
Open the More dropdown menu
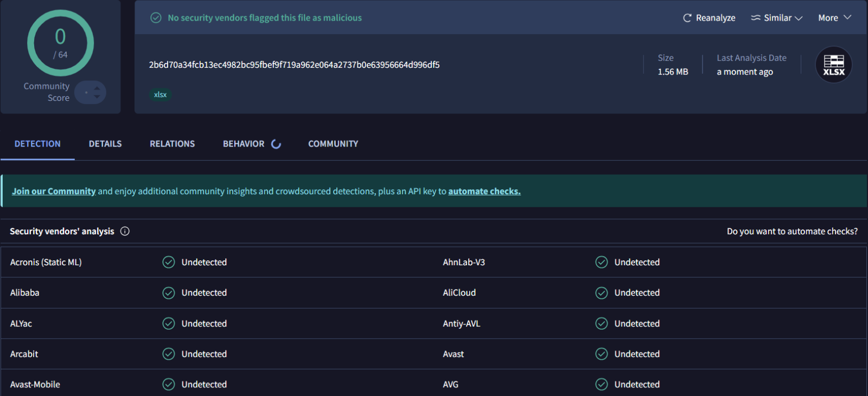pos(834,18)
